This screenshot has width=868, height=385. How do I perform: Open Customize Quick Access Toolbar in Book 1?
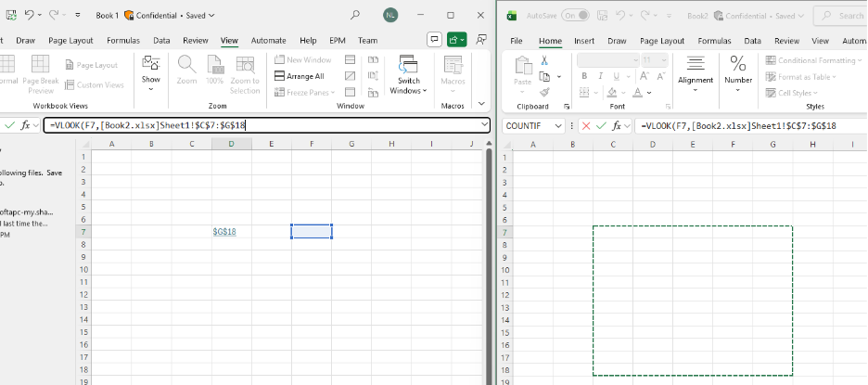pos(78,16)
